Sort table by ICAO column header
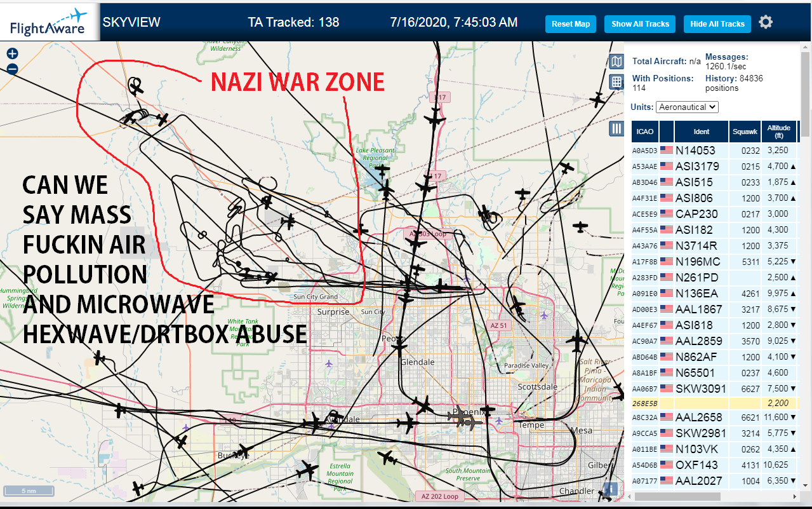The width and height of the screenshot is (812, 509). point(644,132)
